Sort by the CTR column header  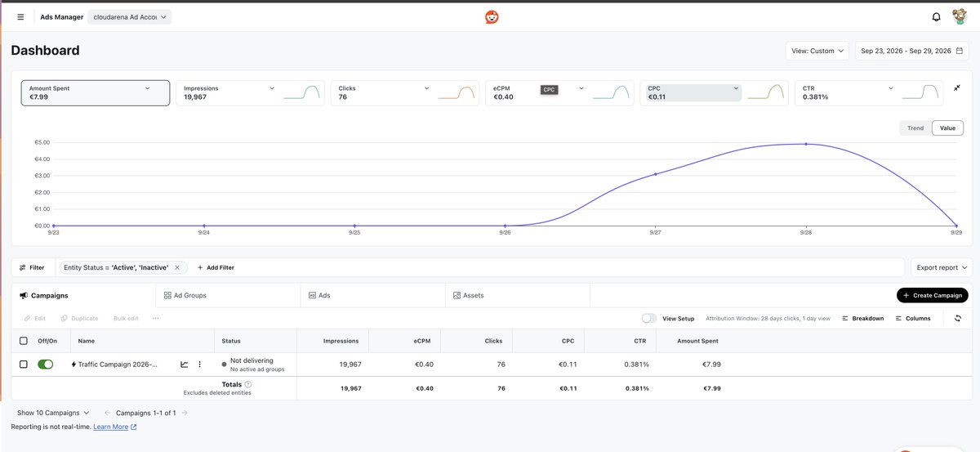click(x=639, y=341)
